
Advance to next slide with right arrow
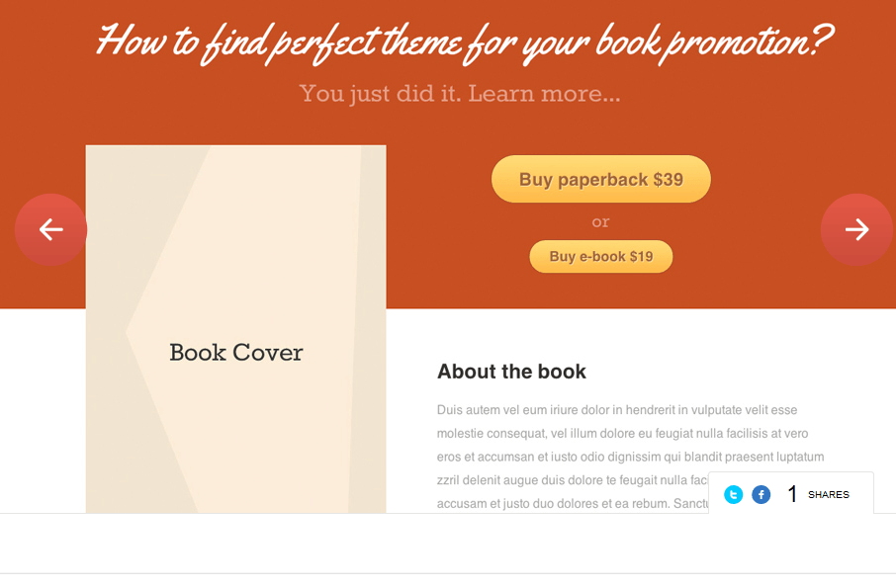[x=856, y=229]
